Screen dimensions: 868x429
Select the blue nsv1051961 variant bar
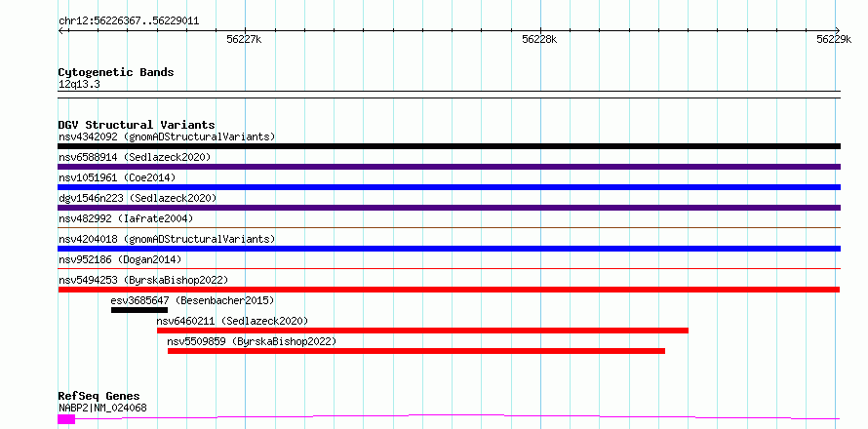tap(449, 187)
